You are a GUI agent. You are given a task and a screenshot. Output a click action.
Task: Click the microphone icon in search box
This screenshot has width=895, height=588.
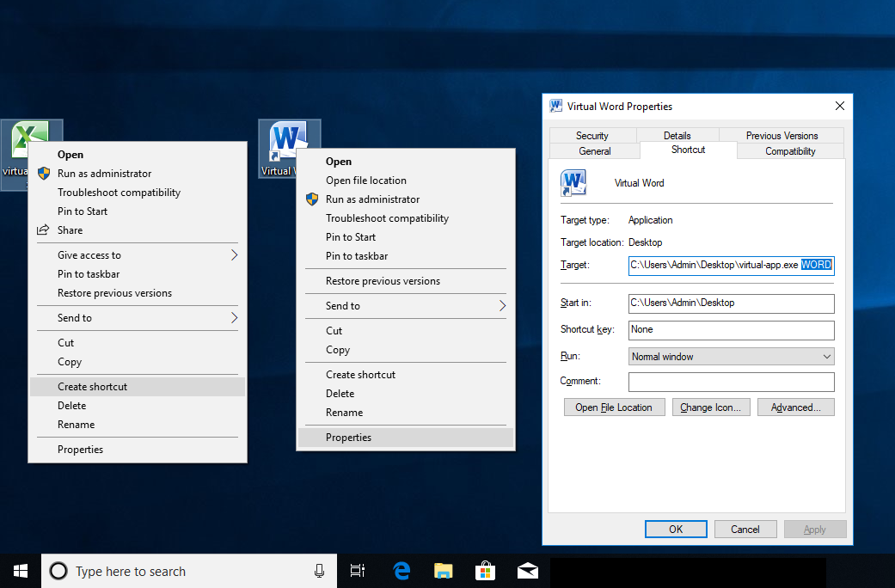pos(319,571)
